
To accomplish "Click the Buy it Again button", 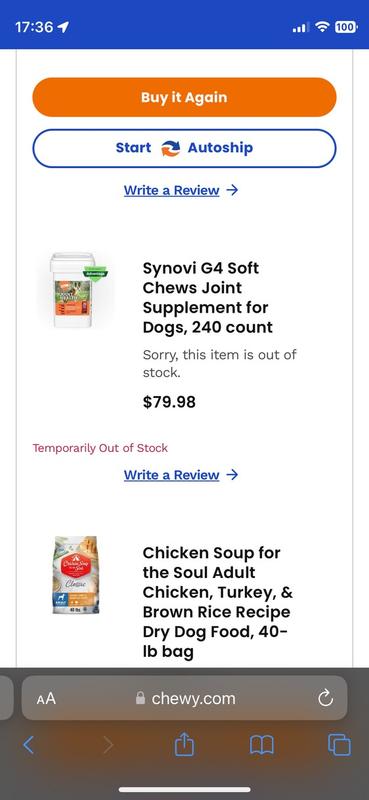I will tap(184, 97).
